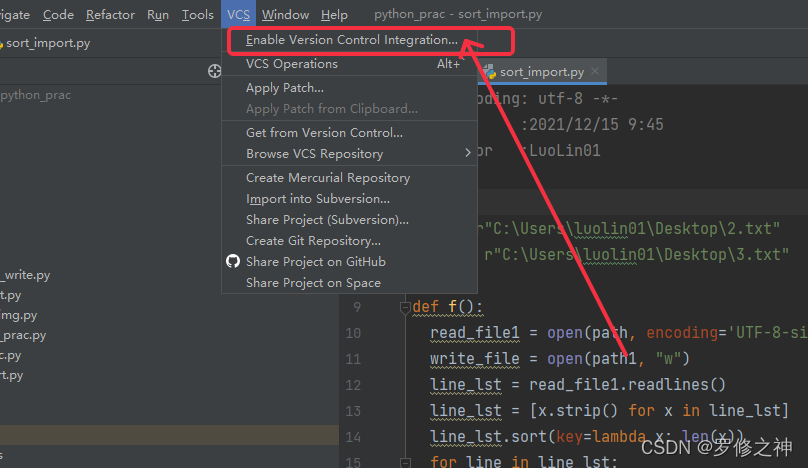Click line number 14 in gutter

click(x=353, y=437)
